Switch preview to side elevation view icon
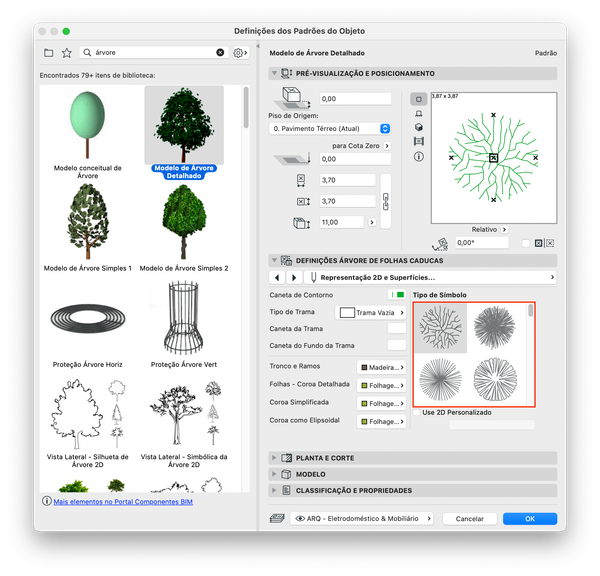This screenshot has width=600, height=576. click(419, 114)
